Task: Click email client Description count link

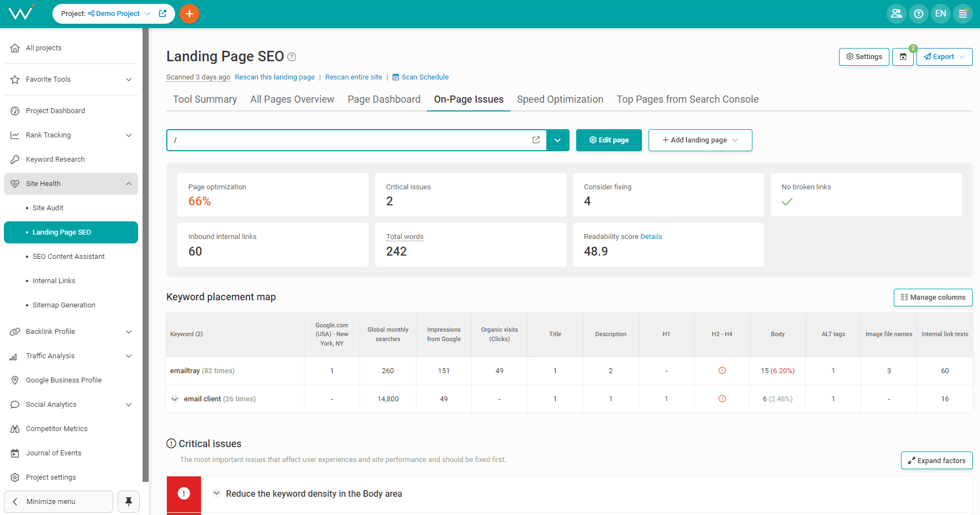Action: (x=610, y=399)
